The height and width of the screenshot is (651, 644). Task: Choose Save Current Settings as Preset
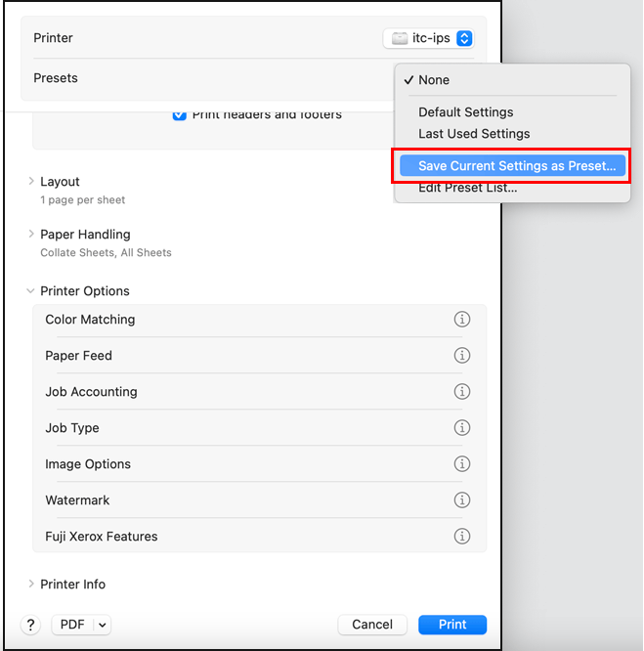click(x=517, y=166)
